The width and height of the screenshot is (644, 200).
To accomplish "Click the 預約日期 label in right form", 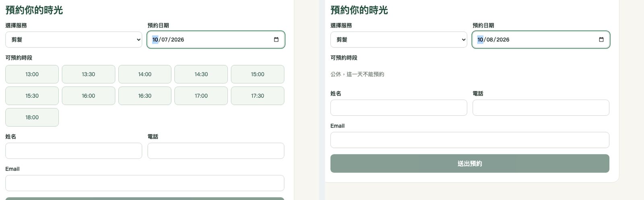I will [x=483, y=25].
